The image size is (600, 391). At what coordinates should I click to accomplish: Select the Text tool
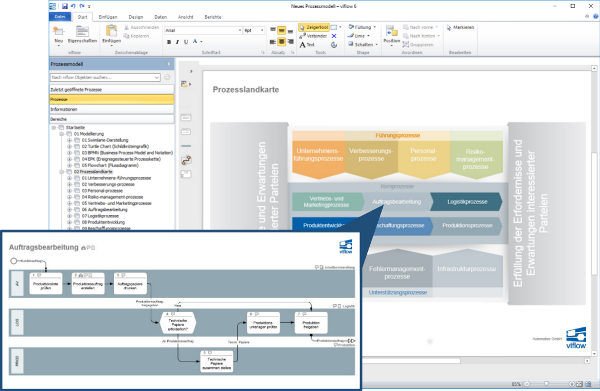point(307,45)
